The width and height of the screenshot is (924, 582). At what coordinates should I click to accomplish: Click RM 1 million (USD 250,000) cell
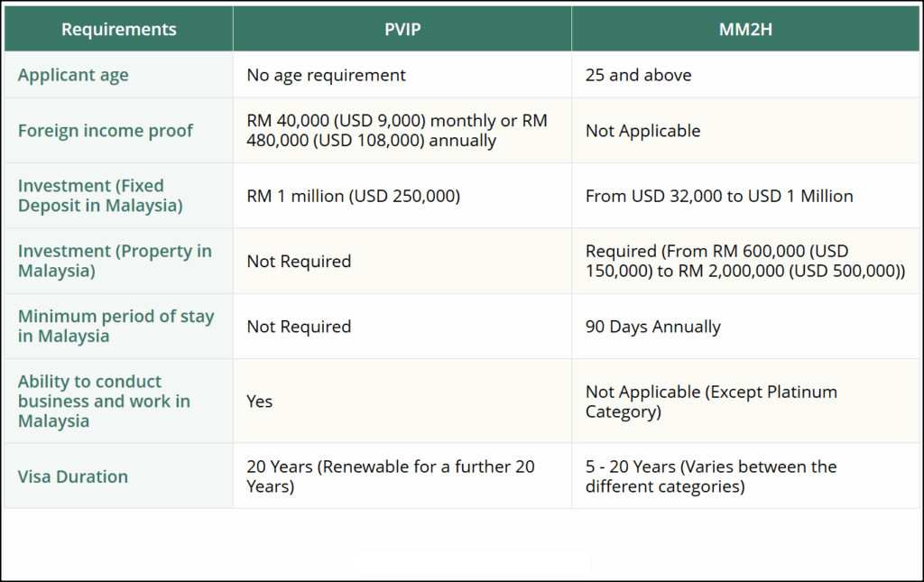point(402,196)
